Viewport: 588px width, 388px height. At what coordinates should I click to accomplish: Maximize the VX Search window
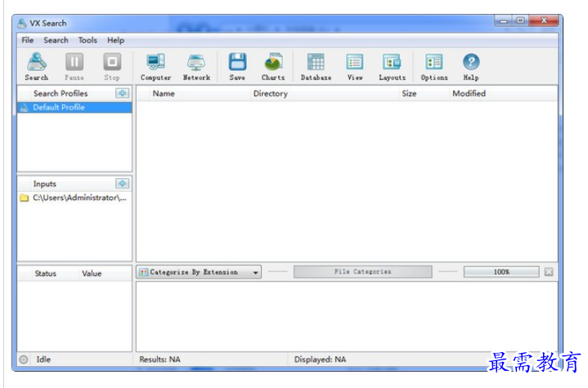[x=521, y=20]
